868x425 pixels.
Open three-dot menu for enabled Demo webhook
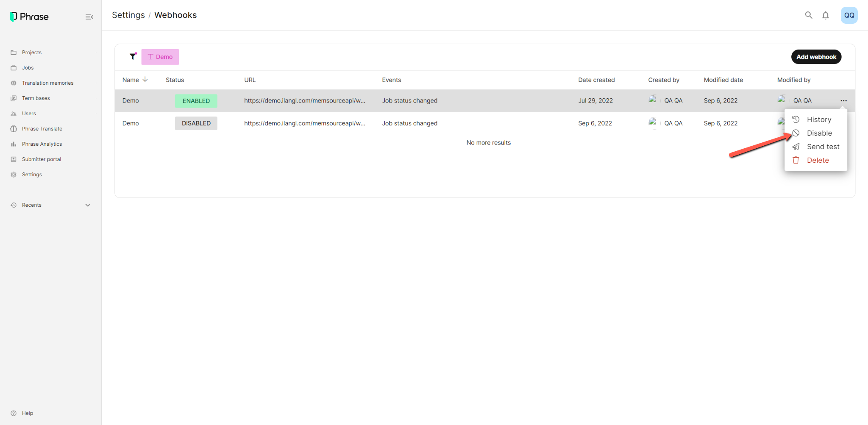[x=843, y=101]
